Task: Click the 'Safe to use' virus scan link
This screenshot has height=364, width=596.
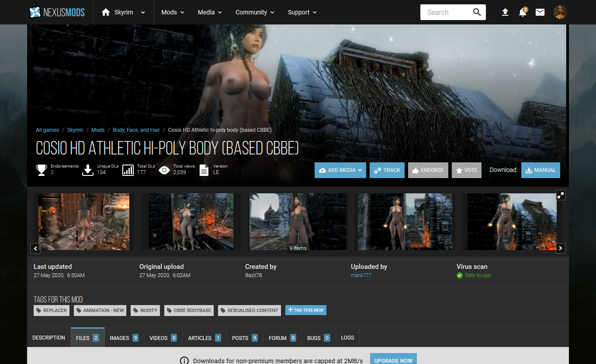Action: click(478, 275)
